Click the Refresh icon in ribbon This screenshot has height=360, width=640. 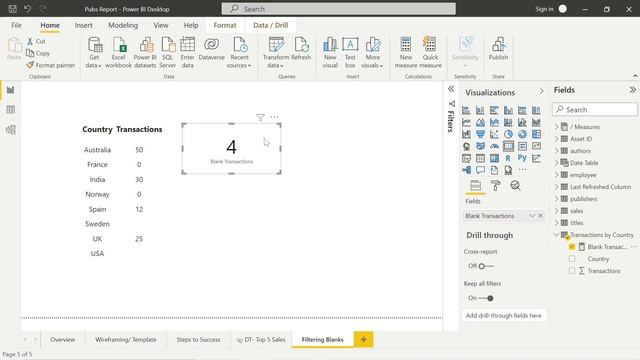coord(301,45)
